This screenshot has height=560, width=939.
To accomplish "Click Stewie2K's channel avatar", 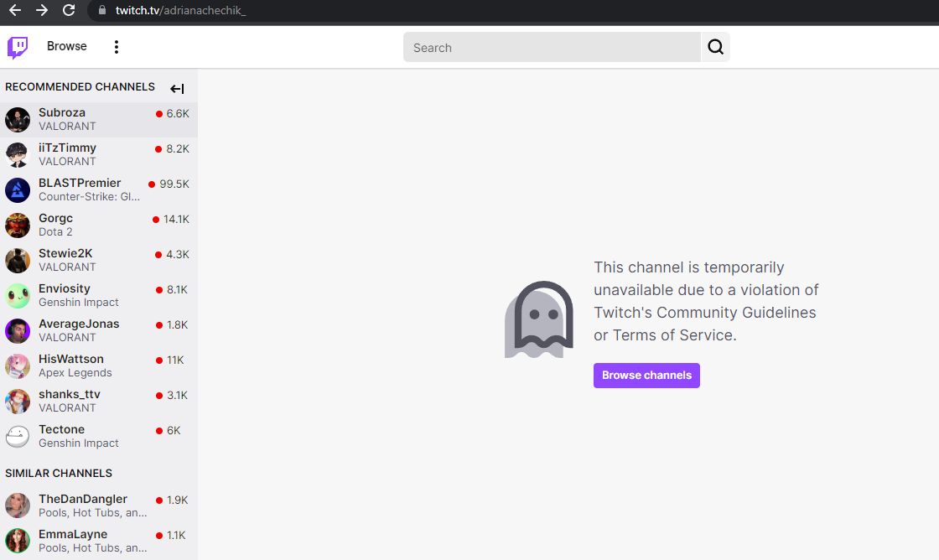I will click(18, 261).
